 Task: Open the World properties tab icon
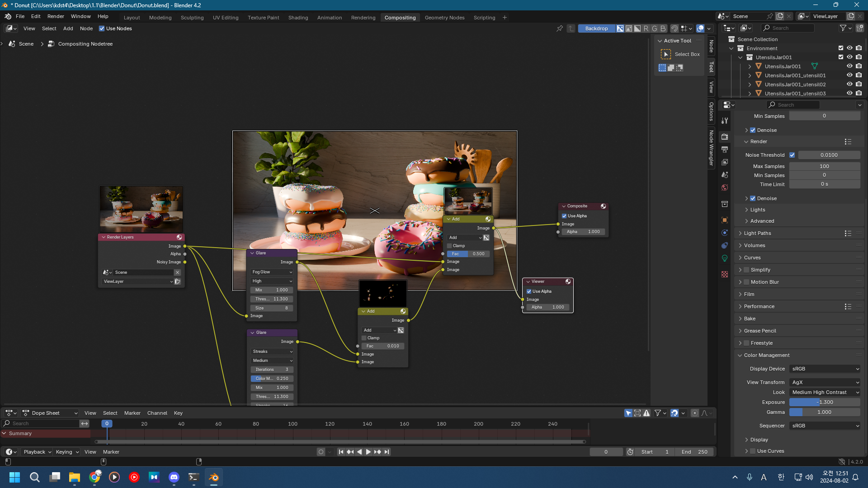click(x=725, y=188)
